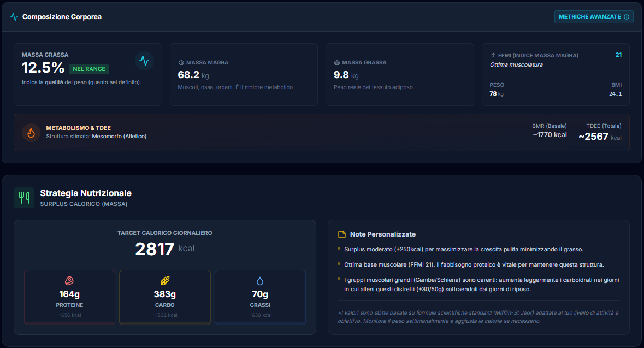Click the wheat icon above Carbo

tap(165, 281)
